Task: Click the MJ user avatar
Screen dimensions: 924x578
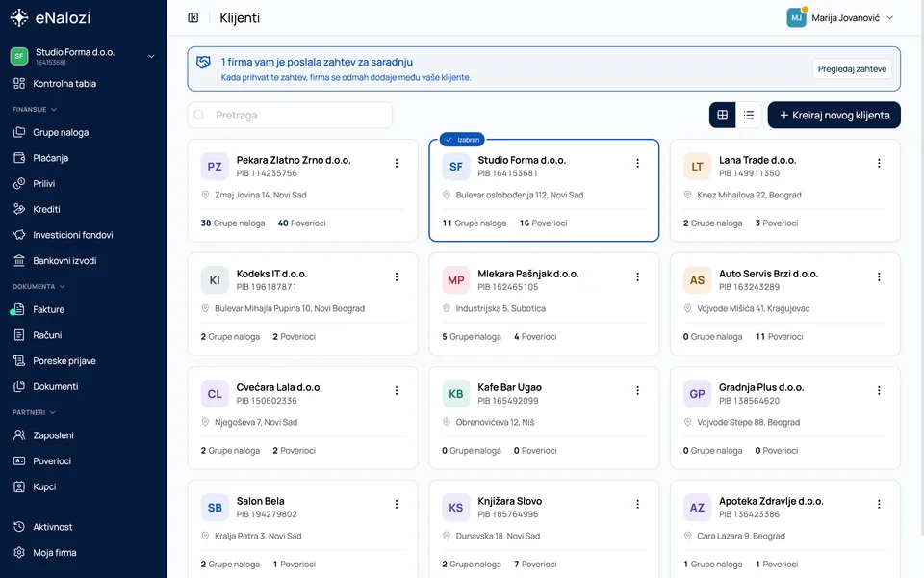Action: point(796,17)
